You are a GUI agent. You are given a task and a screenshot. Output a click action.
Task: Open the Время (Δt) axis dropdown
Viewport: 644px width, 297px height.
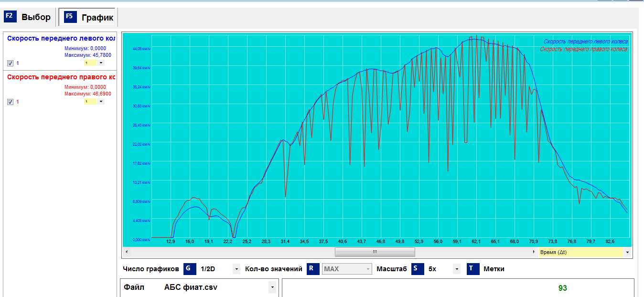coord(627,252)
